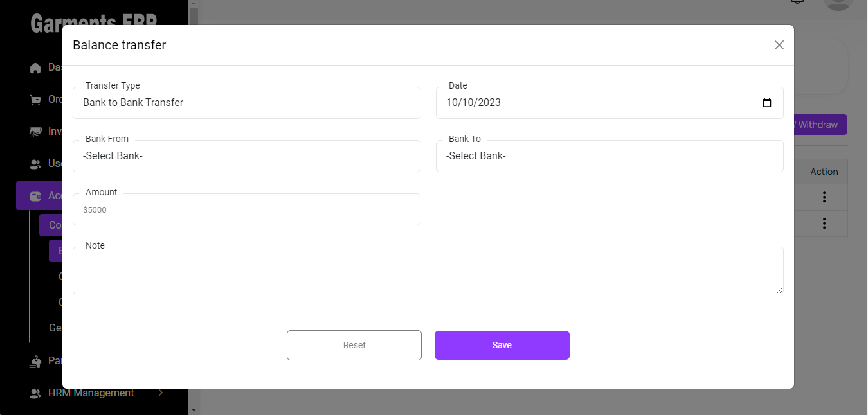868x415 pixels.
Task: Click the Dashboard home icon in sidebar
Action: point(36,67)
